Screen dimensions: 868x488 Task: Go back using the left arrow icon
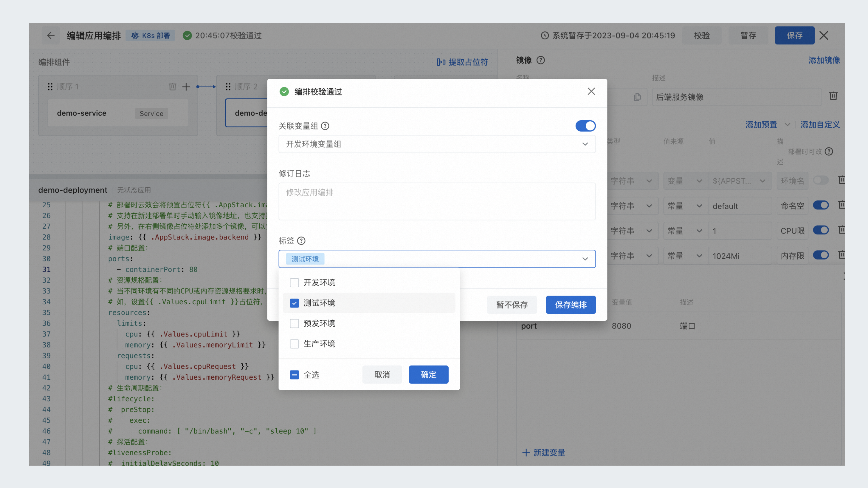[51, 35]
